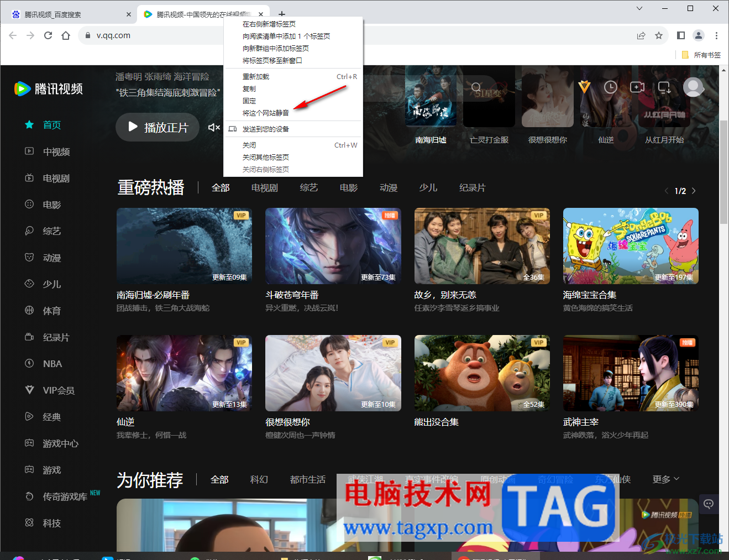Select the 纪录片 filter under 重磅热播

(x=472, y=188)
